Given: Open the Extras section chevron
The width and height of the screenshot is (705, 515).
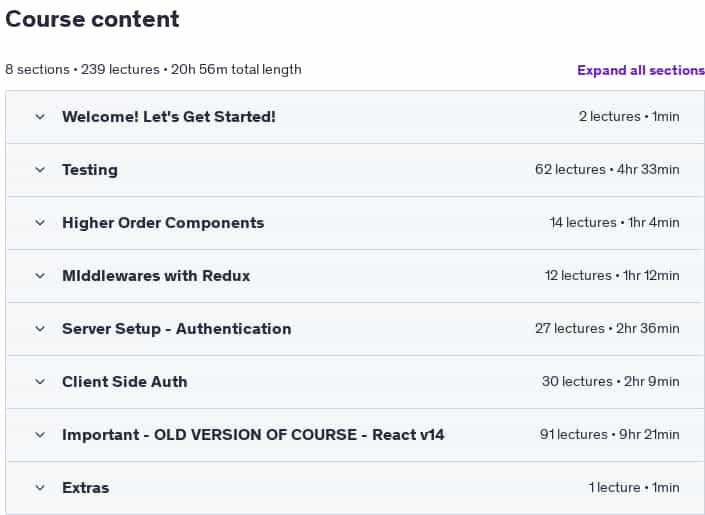Looking at the screenshot, I should click(40, 488).
